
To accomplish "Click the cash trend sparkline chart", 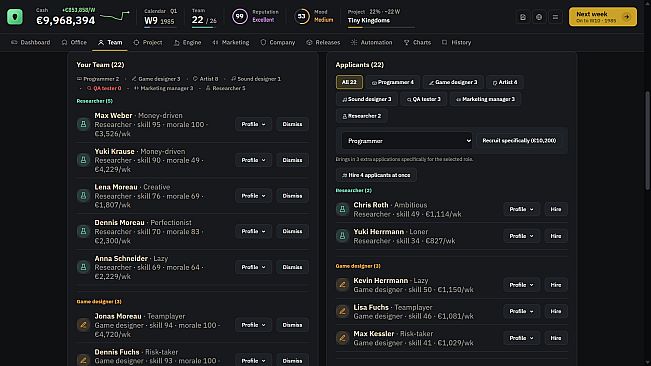I will click(x=115, y=16).
